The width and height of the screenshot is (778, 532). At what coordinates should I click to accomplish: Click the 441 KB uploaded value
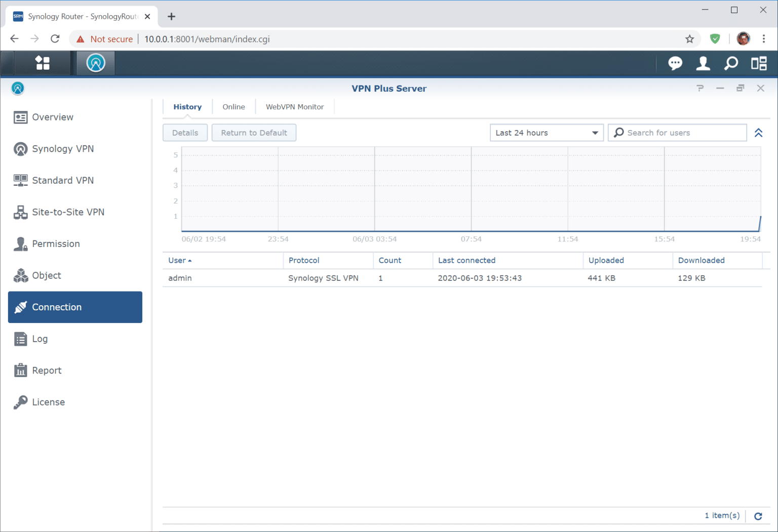click(601, 278)
